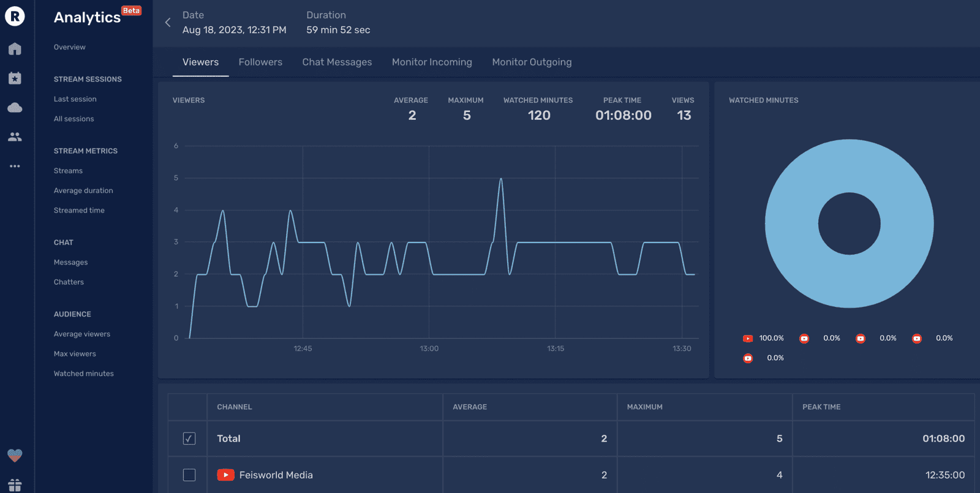
Task: Open the cloud storage icon
Action: [x=15, y=108]
